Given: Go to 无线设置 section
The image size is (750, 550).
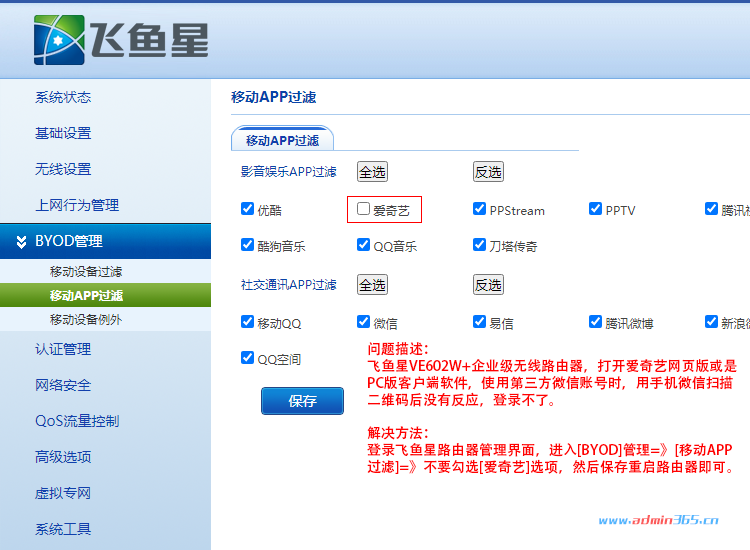Looking at the screenshot, I should coord(63,169).
